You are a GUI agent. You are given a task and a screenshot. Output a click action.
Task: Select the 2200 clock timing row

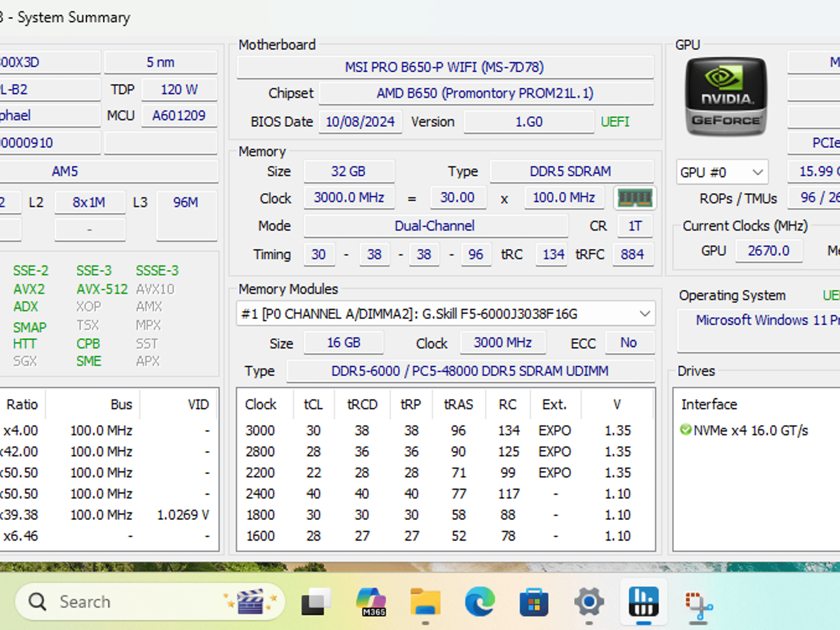tap(446, 472)
